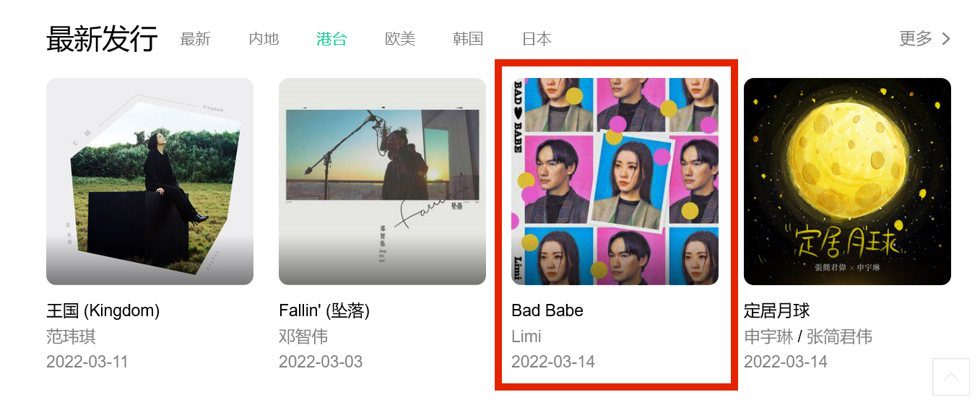Open artist 范玮琪's page

pyautogui.click(x=71, y=336)
